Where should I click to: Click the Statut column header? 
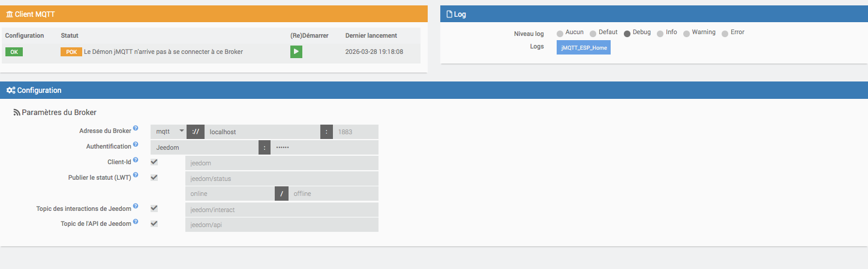click(70, 36)
